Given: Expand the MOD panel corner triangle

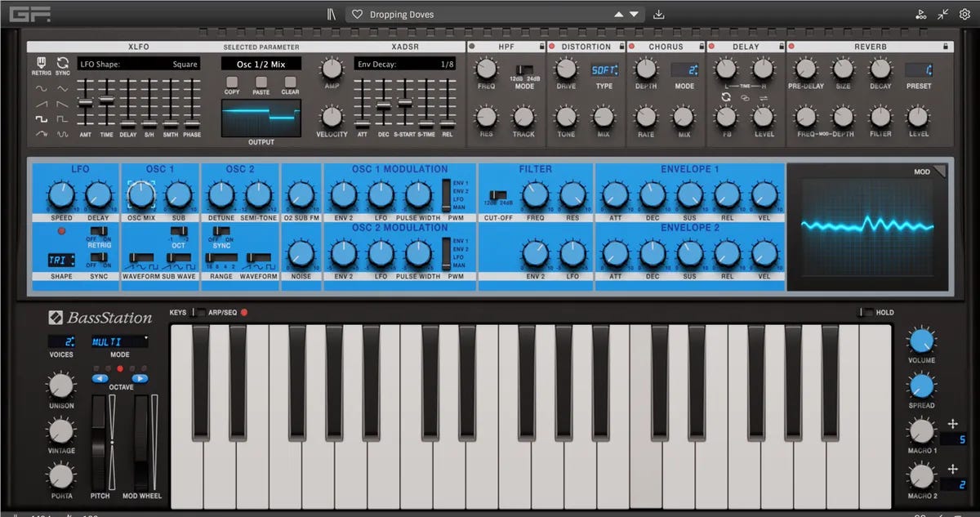Looking at the screenshot, I should point(939,170).
